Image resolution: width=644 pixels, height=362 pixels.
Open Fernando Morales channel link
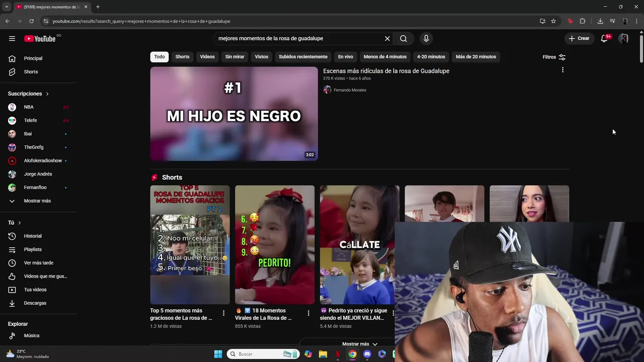(350, 90)
